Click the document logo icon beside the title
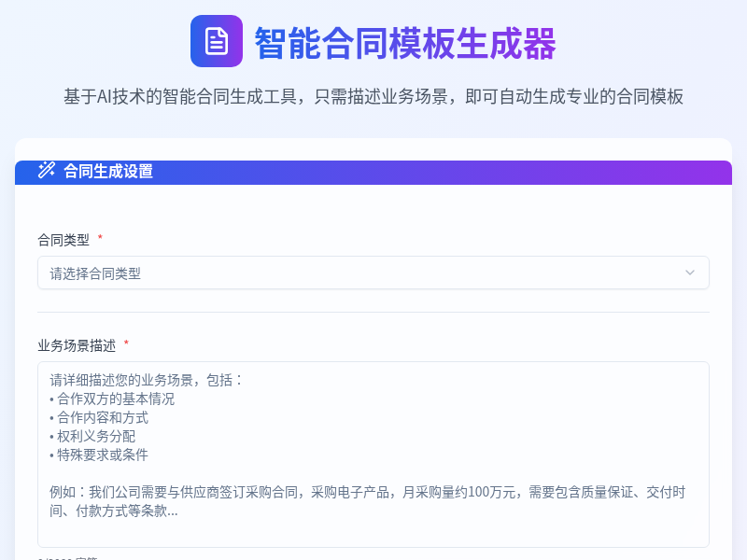This screenshot has height=560, width=747. click(x=217, y=41)
